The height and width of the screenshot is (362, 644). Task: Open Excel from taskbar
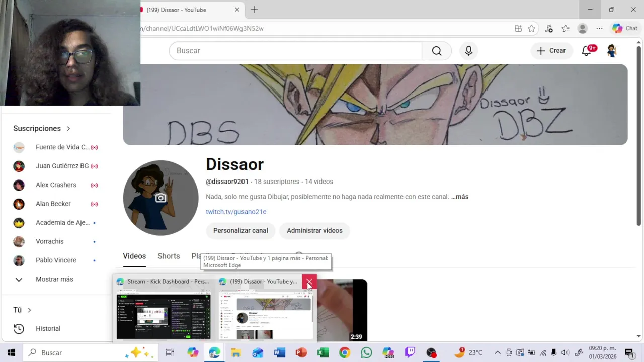(x=323, y=353)
